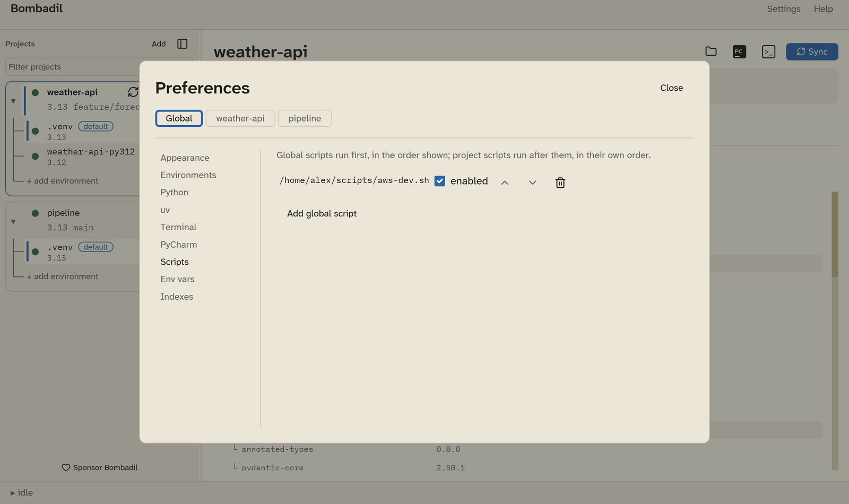Click the vertical scrollbar on right edge
The image size is (849, 504).
click(x=835, y=233)
